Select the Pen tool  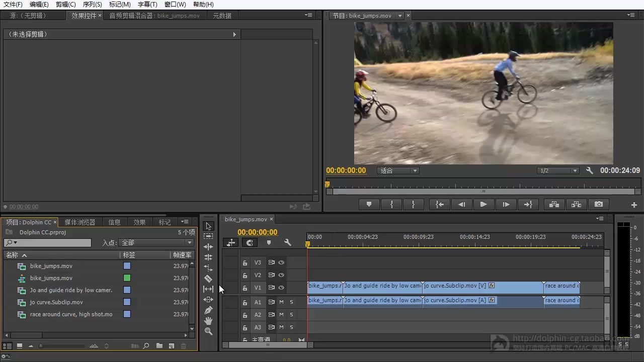tap(208, 310)
